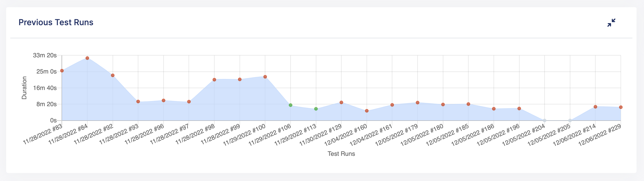Click green passed run #106 point
Image resolution: width=644 pixels, height=181 pixels.
(x=291, y=105)
